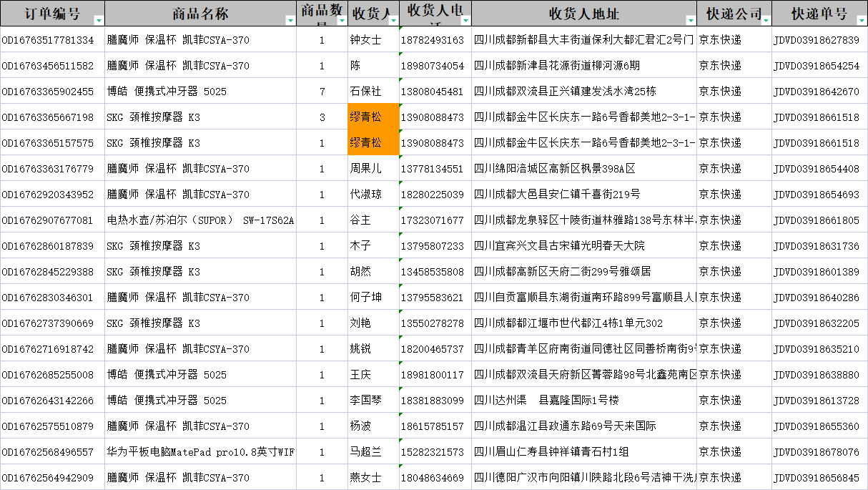This screenshot has width=868, height=490.
Task: Click the quantity cell showing 7
Action: [322, 91]
